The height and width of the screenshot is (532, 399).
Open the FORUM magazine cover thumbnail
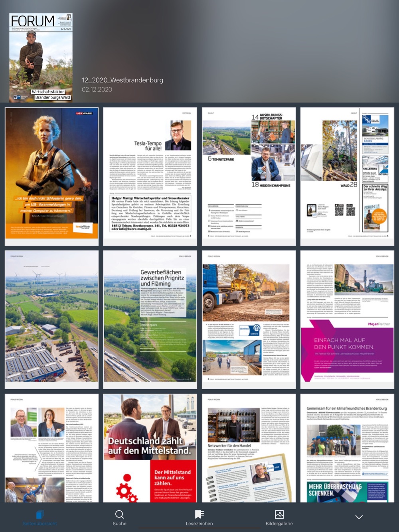click(41, 57)
